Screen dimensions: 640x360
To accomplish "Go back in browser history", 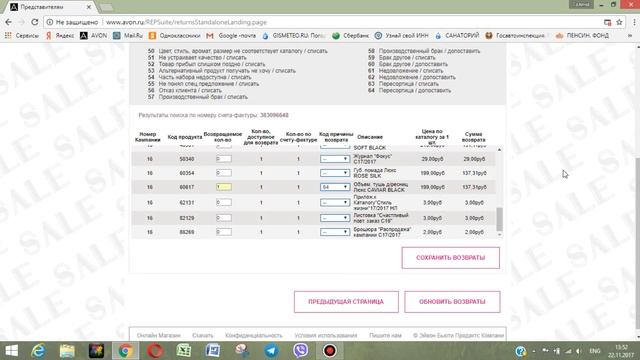I will (x=9, y=22).
